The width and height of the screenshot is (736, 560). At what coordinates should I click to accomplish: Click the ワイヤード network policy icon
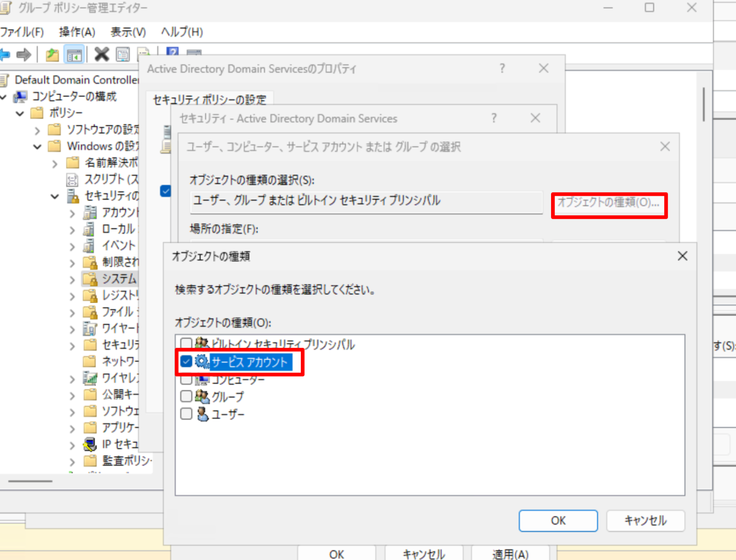(90, 328)
